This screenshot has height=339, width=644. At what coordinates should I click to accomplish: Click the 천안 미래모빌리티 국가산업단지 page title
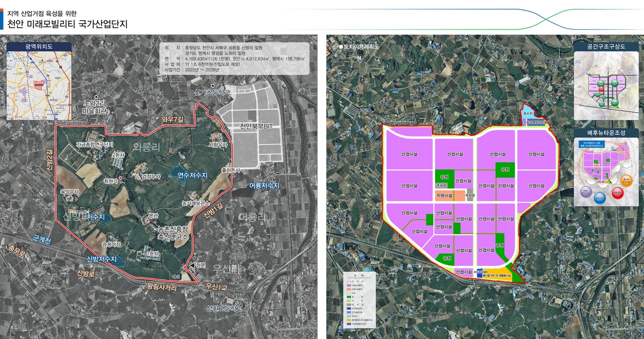coord(68,24)
